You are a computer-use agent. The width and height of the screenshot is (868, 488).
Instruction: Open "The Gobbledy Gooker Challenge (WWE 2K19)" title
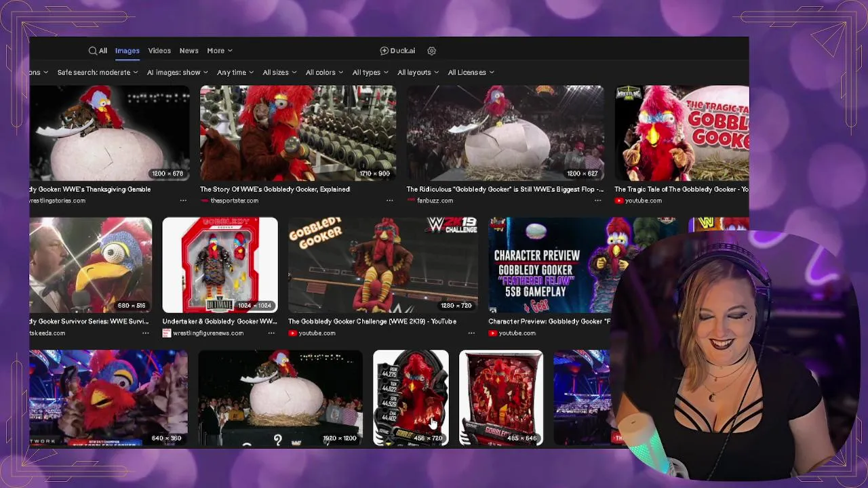click(372, 321)
